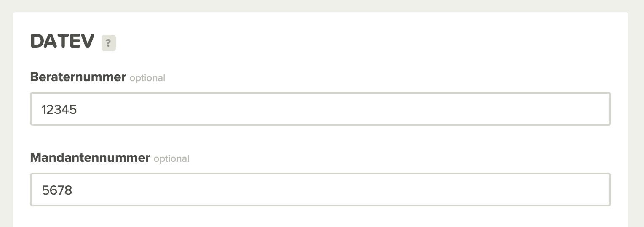Click the 5678 value in Mandantennummer
Image resolution: width=644 pixels, height=227 pixels.
pyautogui.click(x=57, y=190)
